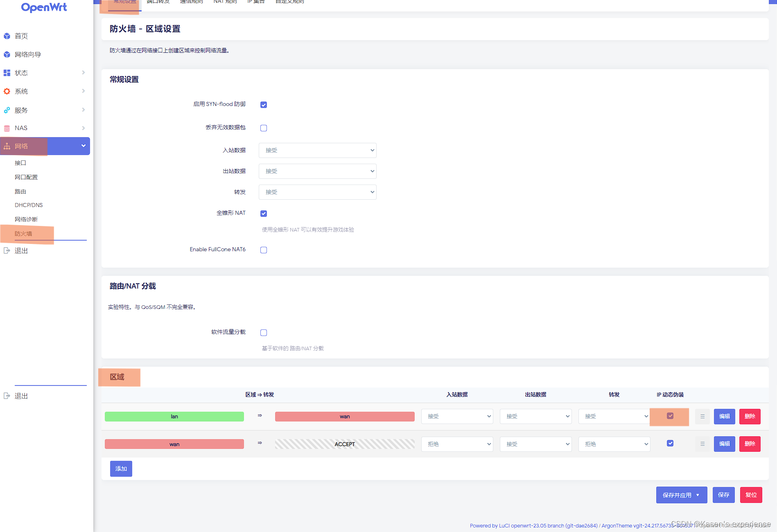Select the 防火墙 submenu item
777x532 pixels.
(23, 234)
